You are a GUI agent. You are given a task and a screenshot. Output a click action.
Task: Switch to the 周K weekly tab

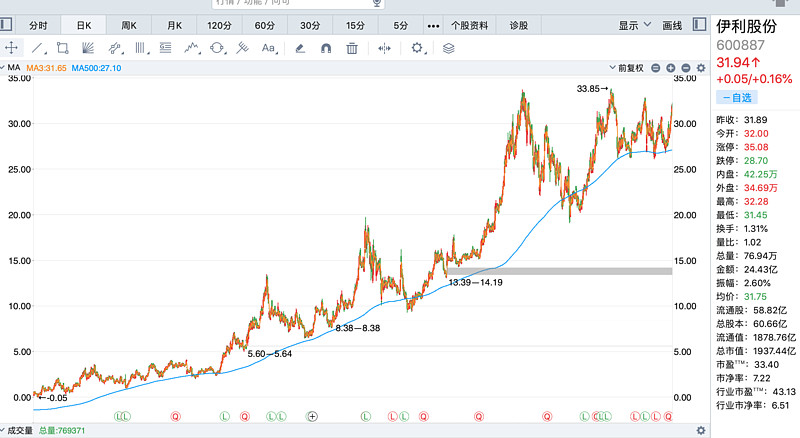tap(129, 24)
